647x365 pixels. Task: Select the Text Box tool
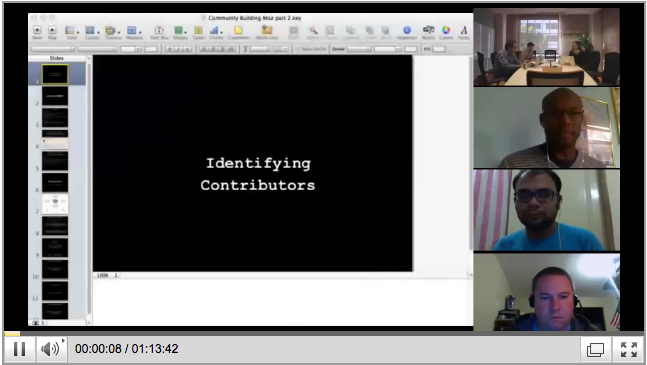pyautogui.click(x=159, y=32)
